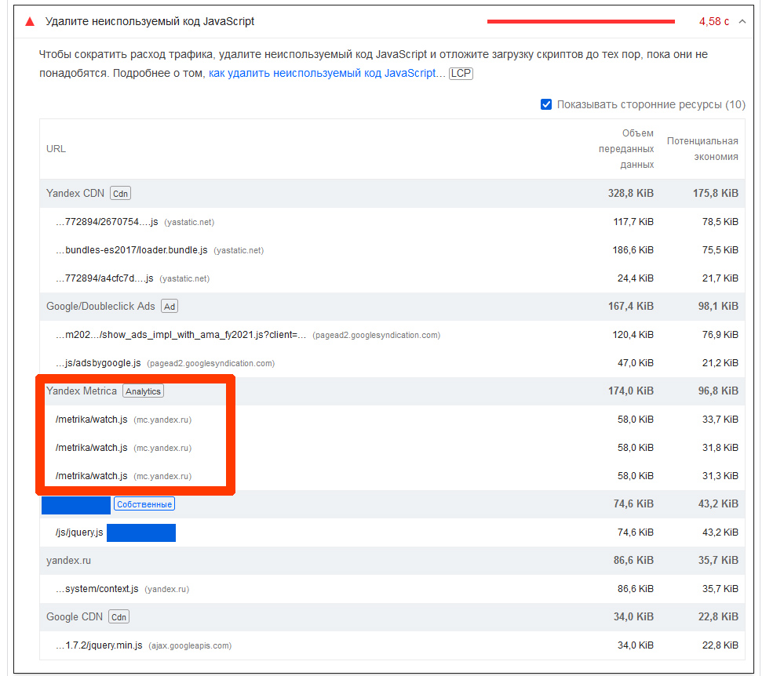Click the 174,0 KiB Yandex Metrica transfer size
Screen dimensions: 784x676
(630, 391)
